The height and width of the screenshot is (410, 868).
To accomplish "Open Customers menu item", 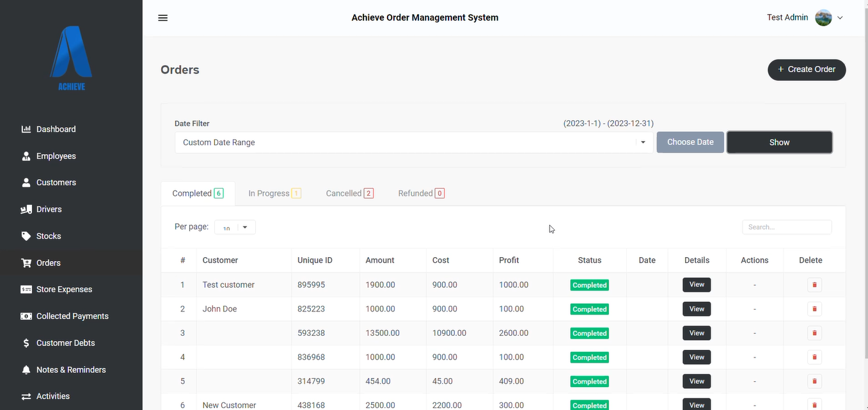I will click(56, 183).
